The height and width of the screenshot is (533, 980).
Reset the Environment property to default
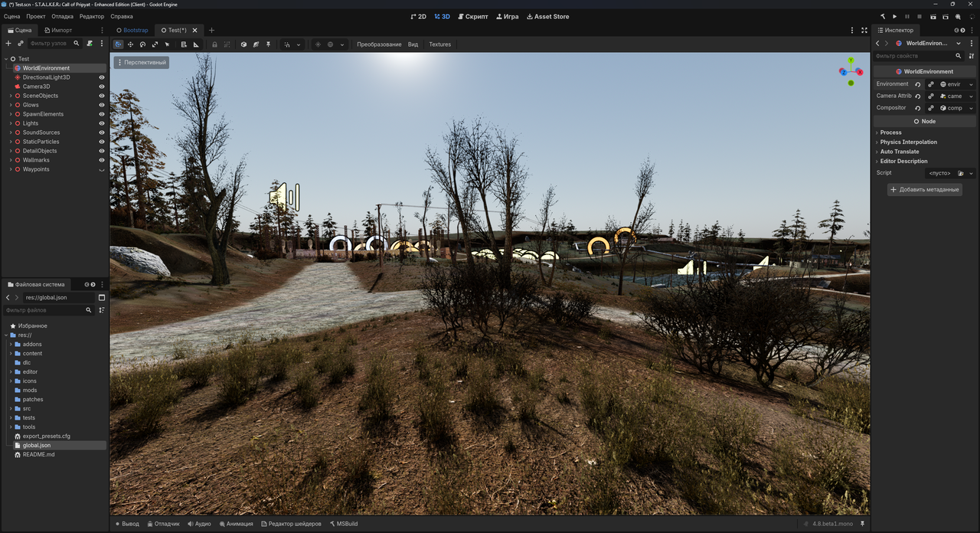point(918,84)
